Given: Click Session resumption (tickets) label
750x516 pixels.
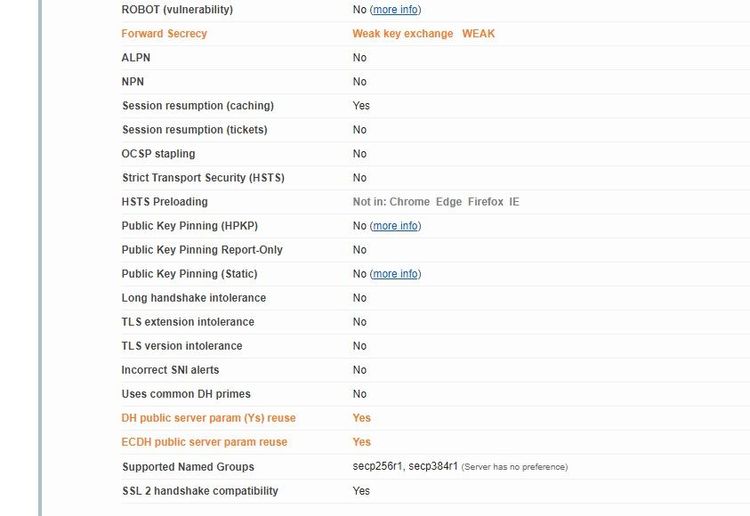Looking at the screenshot, I should pyautogui.click(x=194, y=130).
